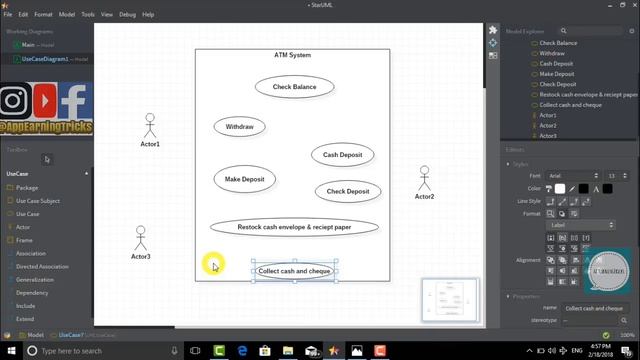This screenshot has height=360, width=640.
Task: Collapse the Properties section
Action: coord(508,296)
